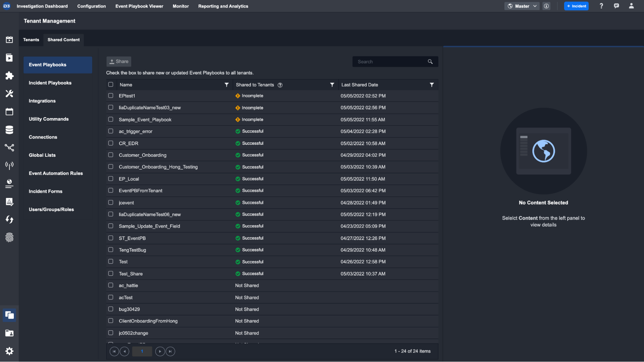This screenshot has width=644, height=362.
Task: Click the Share button
Action: (x=119, y=61)
